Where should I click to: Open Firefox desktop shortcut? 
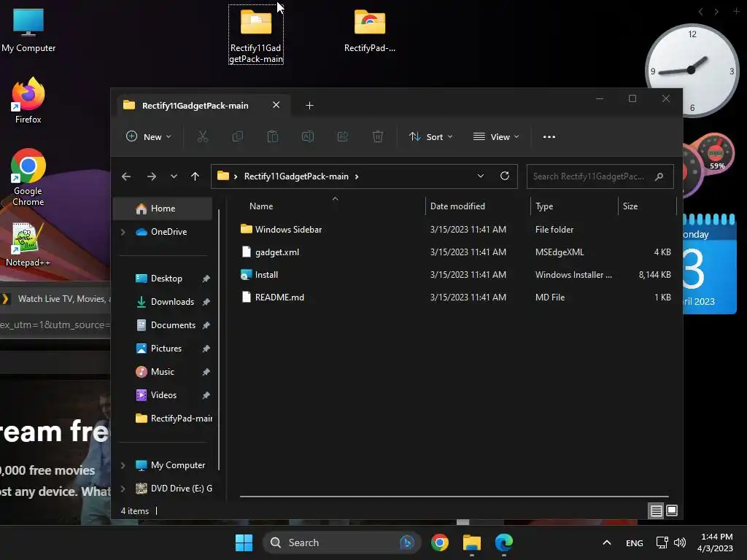[x=28, y=101]
